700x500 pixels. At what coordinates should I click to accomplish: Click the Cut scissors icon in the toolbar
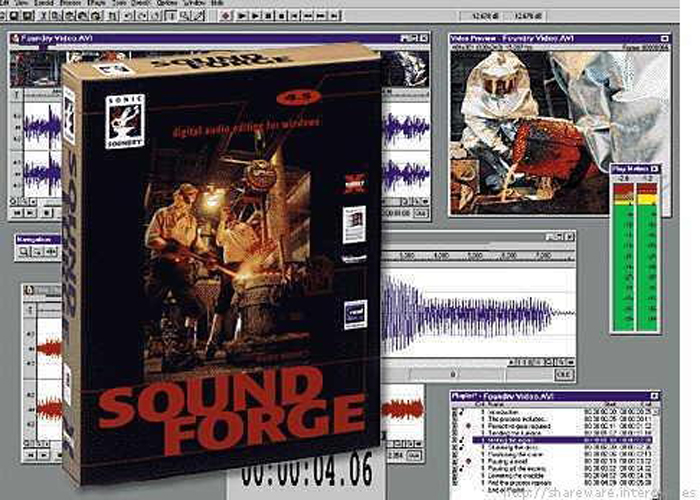pos(43,16)
